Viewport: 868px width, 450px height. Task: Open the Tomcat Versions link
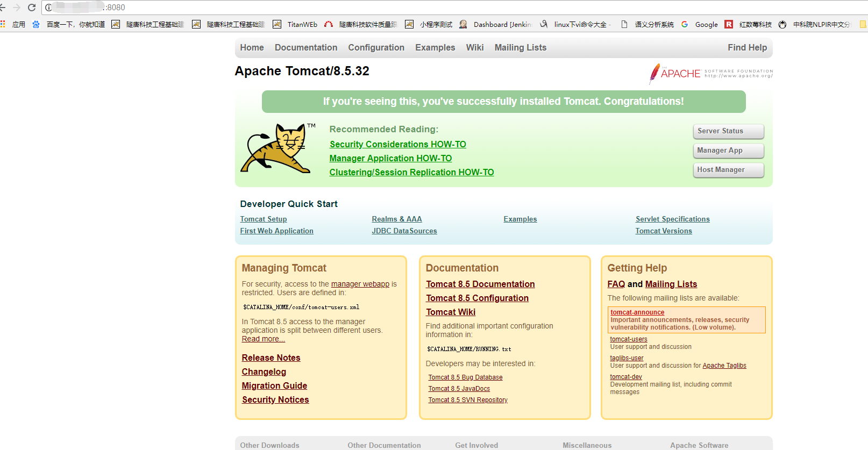(x=664, y=231)
